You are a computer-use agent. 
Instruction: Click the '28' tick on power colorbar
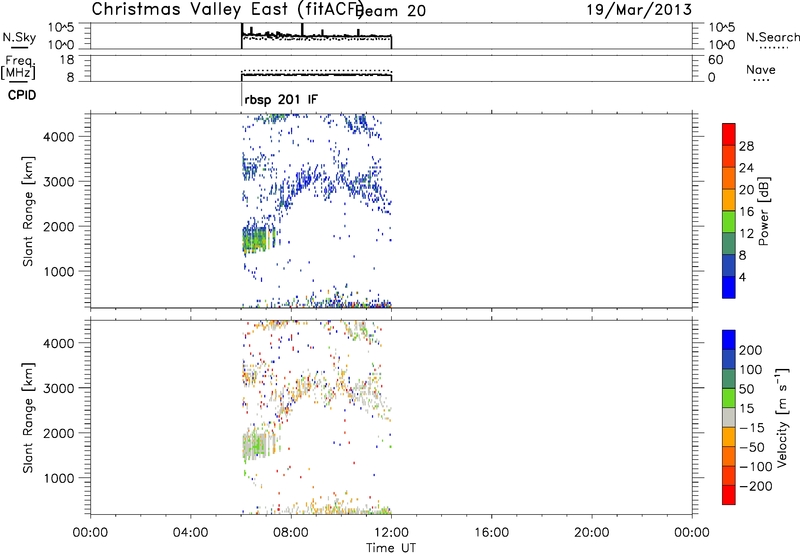click(746, 146)
